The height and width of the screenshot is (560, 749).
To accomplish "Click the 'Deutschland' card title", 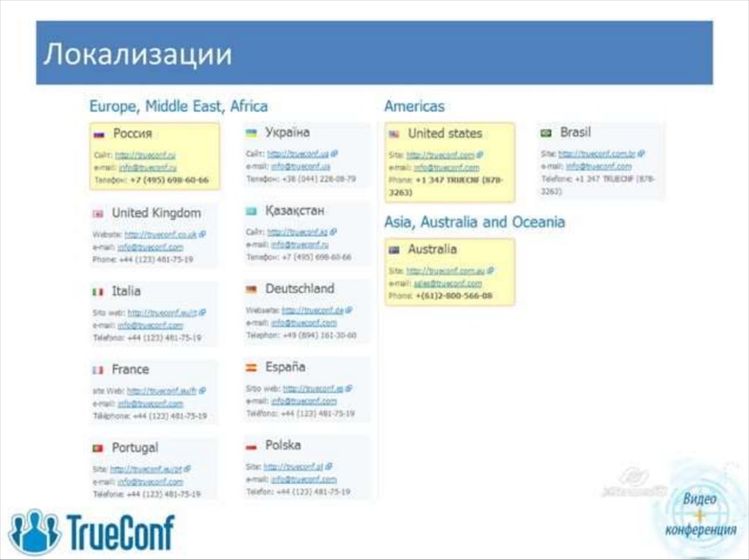I will click(x=300, y=289).
